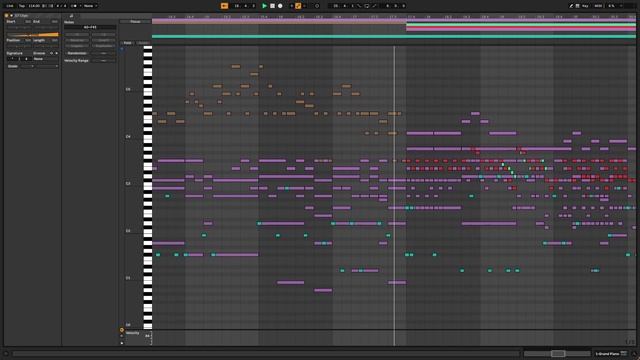Open the Groove chooser showing None
The width and height of the screenshot is (640, 360).
[45, 59]
